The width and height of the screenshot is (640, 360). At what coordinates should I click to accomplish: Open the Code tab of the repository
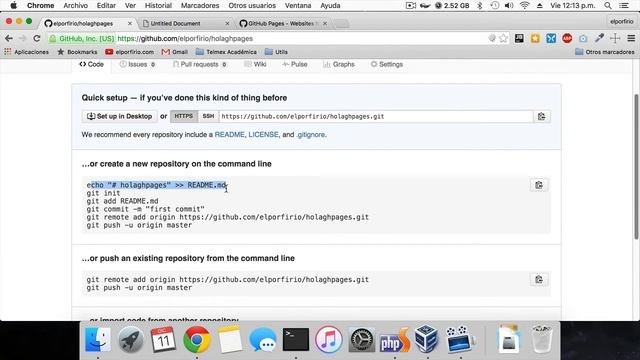(x=91, y=64)
